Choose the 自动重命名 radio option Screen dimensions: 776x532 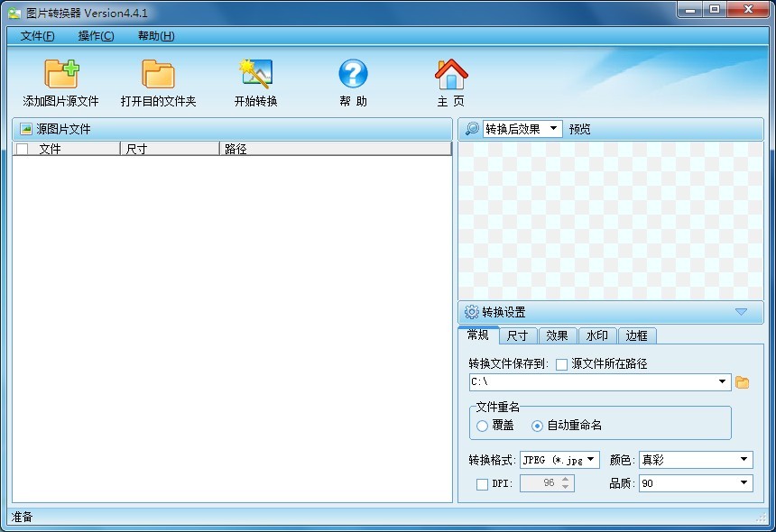538,426
